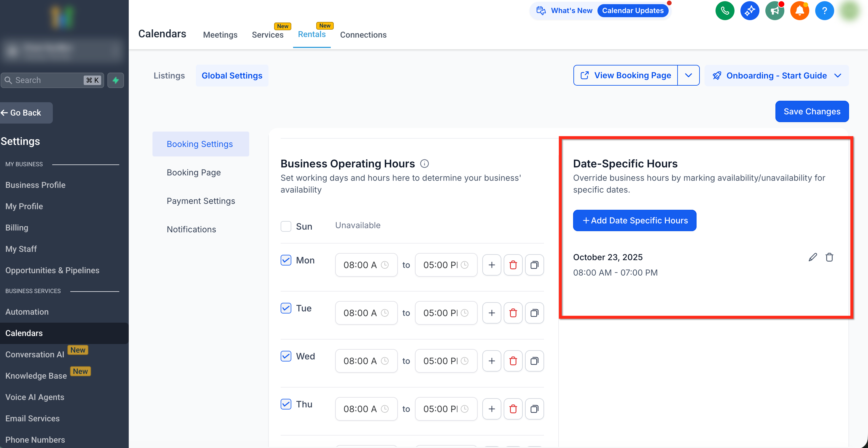Expand the View Booking Page dropdown arrow

(x=689, y=75)
